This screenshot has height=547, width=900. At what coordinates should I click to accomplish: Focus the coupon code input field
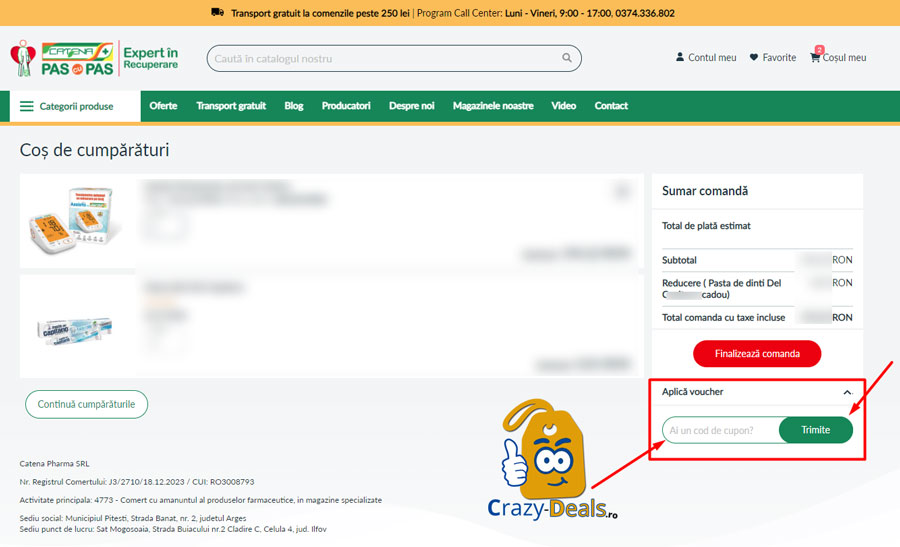(x=721, y=430)
